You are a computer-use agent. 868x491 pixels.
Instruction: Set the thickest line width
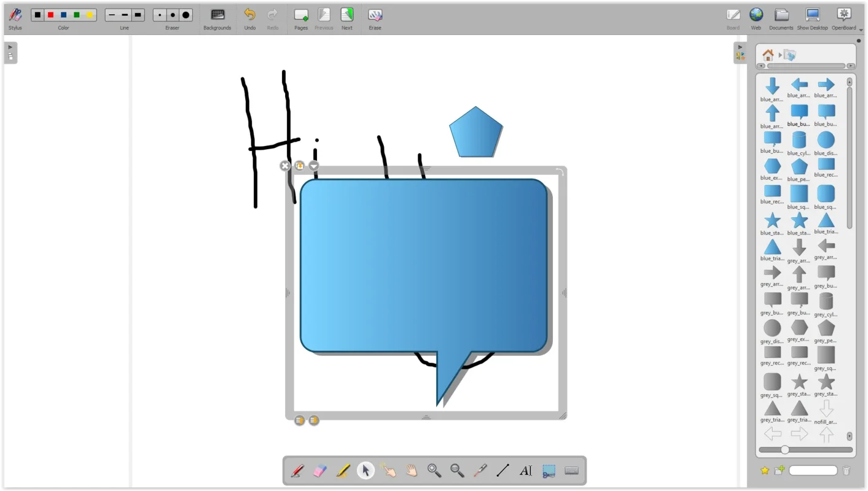click(138, 15)
